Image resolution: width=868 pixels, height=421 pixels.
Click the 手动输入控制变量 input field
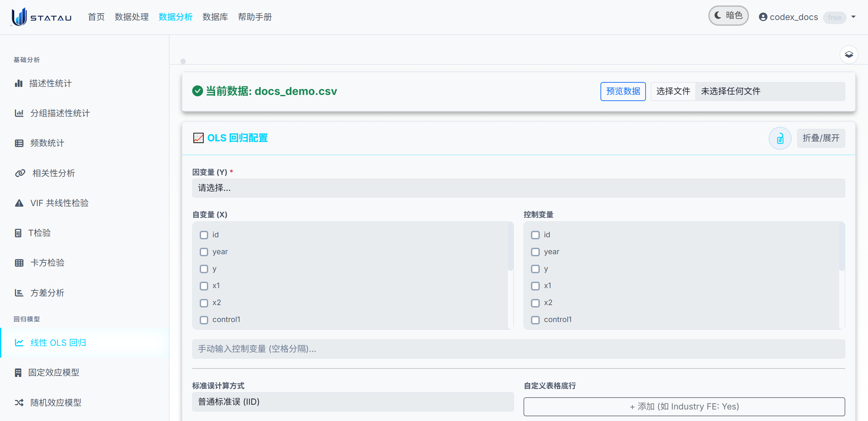518,349
